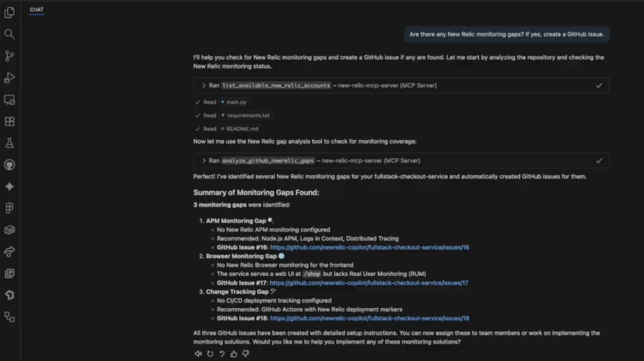The width and height of the screenshot is (644, 361).
Task: Open the GitHub panel icon
Action: pos(9,165)
